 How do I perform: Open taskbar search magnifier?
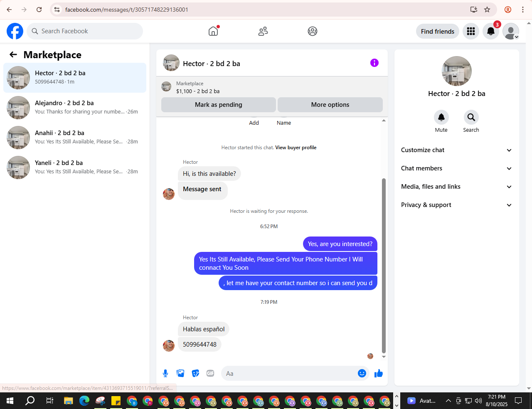pyautogui.click(x=30, y=401)
